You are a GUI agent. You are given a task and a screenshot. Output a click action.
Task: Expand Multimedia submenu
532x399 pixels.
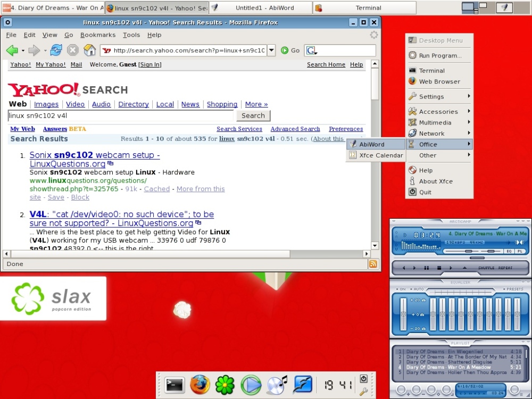[x=439, y=122]
